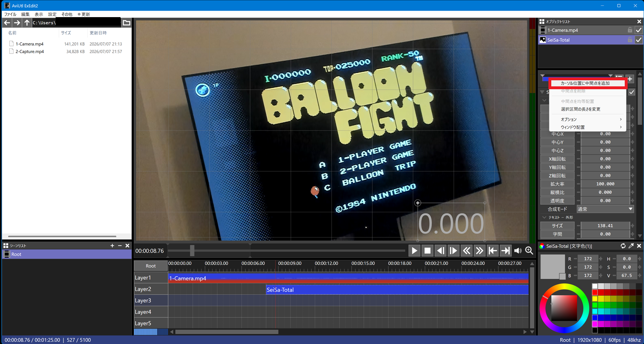Click the preview seek bar slider handle
644x344 pixels.
192,251
